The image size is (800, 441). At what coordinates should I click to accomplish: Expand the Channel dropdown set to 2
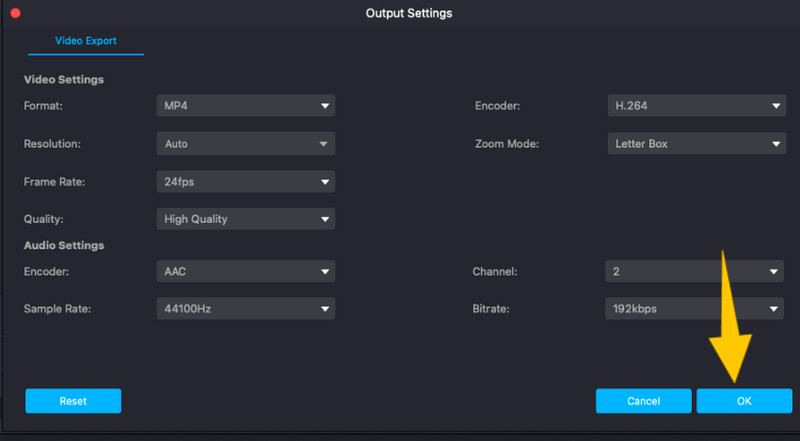click(x=694, y=271)
